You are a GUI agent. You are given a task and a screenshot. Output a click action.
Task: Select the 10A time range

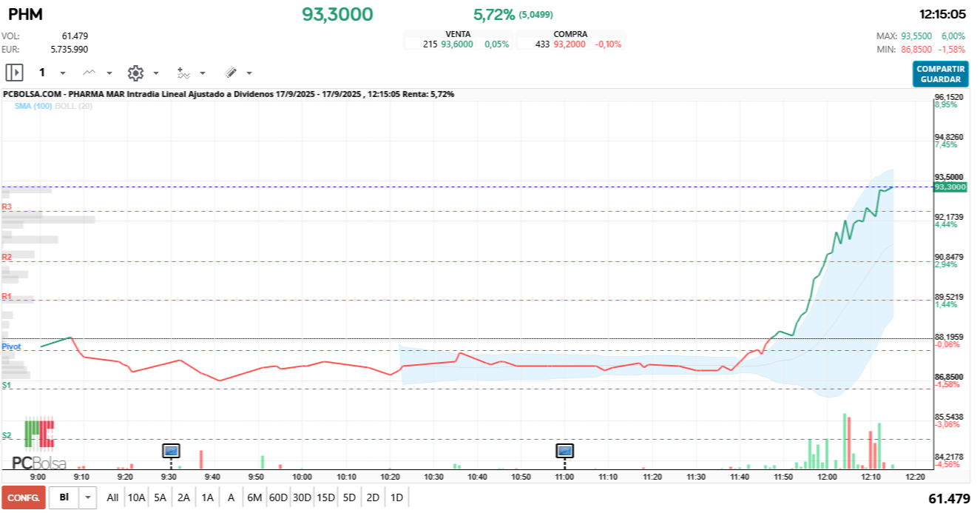coord(136,497)
